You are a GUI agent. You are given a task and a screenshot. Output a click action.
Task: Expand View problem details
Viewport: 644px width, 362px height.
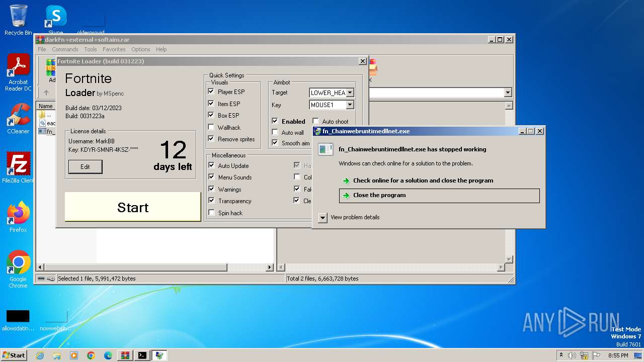(323, 217)
